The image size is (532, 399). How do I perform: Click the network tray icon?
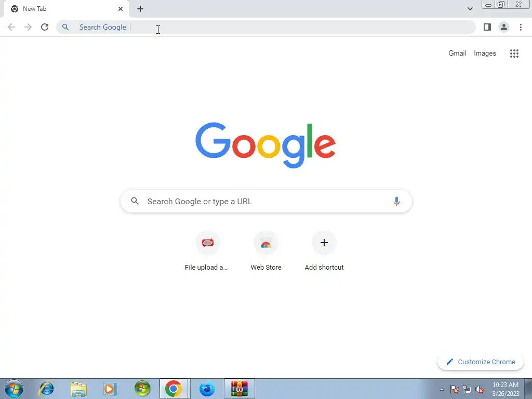[x=467, y=389]
